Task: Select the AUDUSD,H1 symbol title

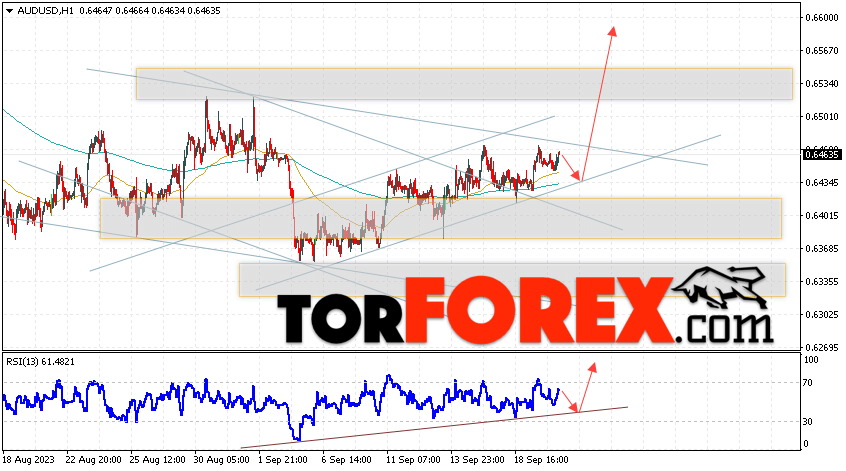Action: click(x=45, y=11)
